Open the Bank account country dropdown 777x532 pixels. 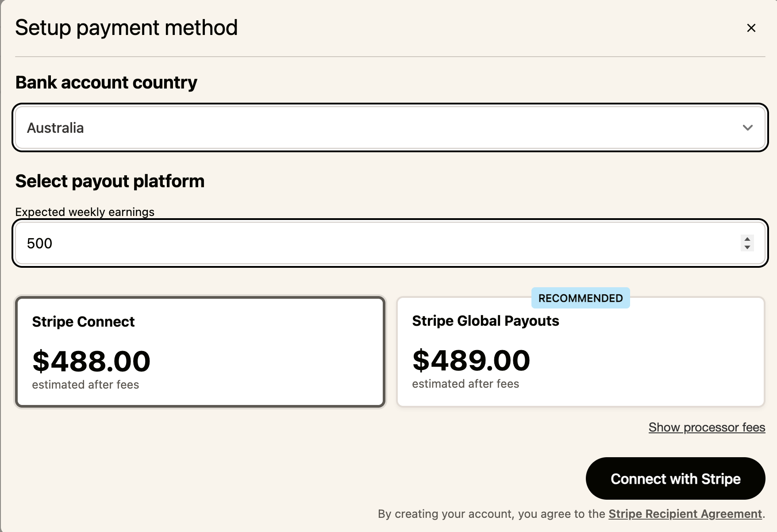(390, 127)
